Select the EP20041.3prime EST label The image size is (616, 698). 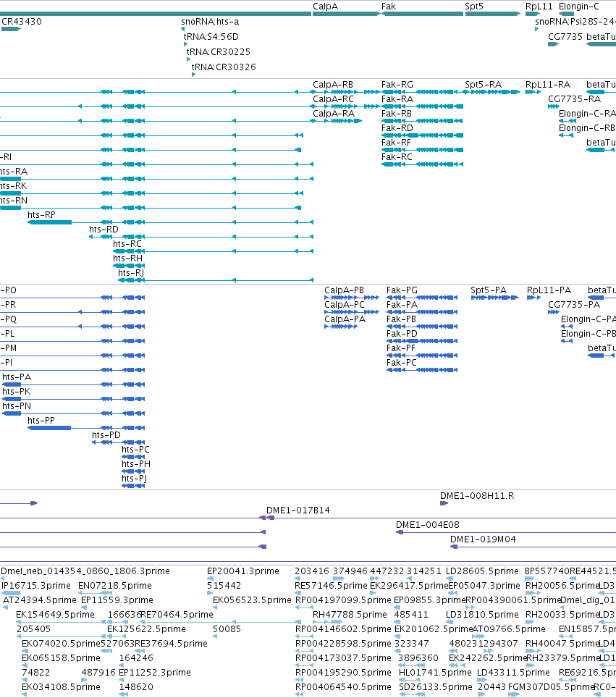pos(243,571)
